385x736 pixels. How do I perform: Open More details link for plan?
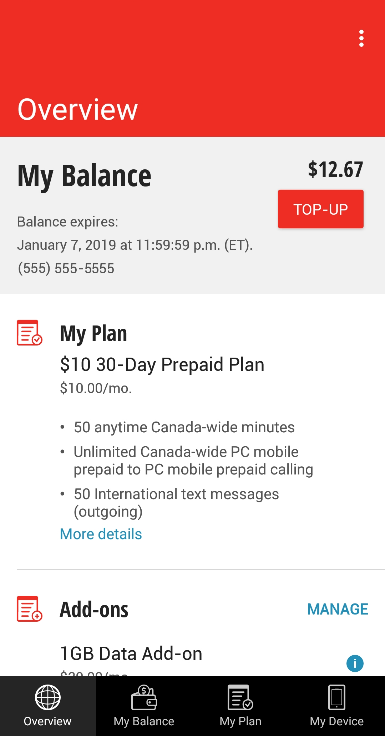click(101, 534)
